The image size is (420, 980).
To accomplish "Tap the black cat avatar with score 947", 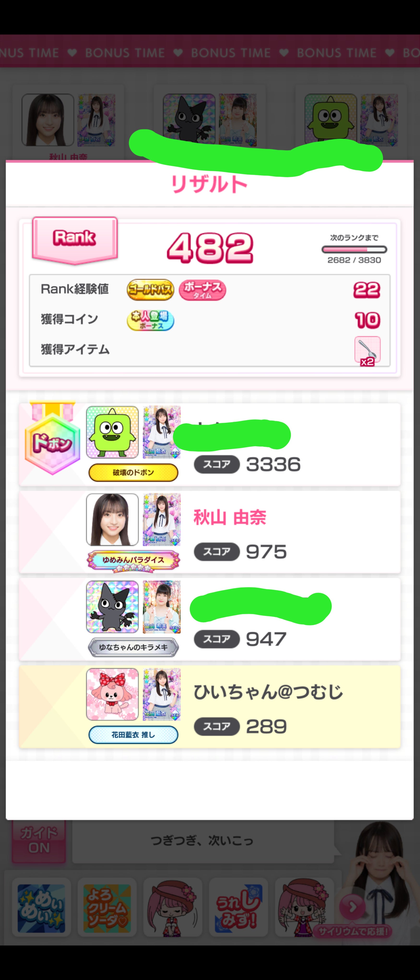I will point(112,607).
